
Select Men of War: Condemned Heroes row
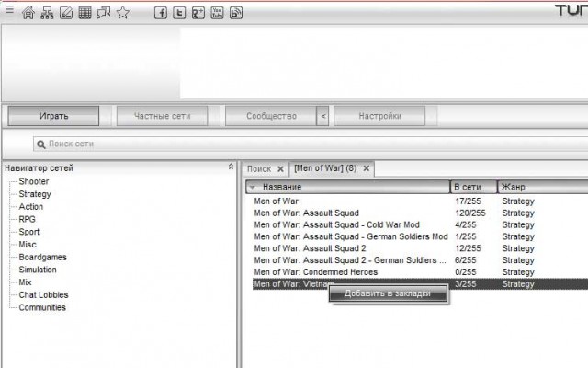(420, 272)
